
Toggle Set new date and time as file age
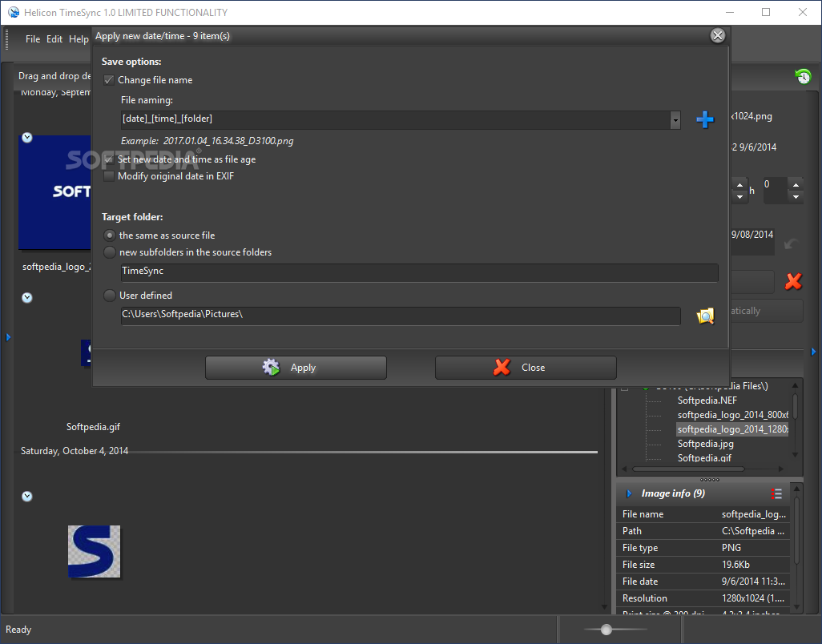coord(109,159)
